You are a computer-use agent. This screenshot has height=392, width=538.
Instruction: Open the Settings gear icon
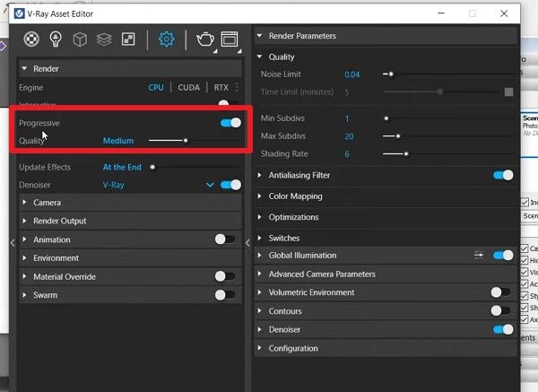point(167,39)
